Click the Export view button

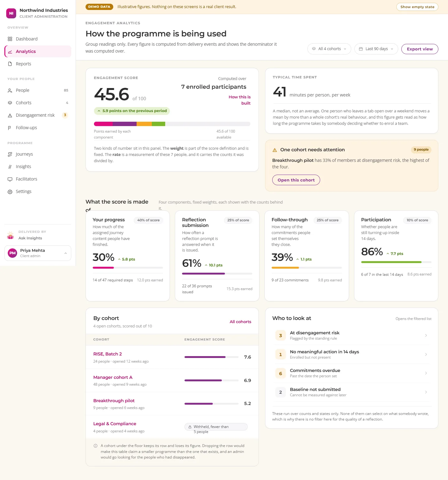tap(420, 49)
